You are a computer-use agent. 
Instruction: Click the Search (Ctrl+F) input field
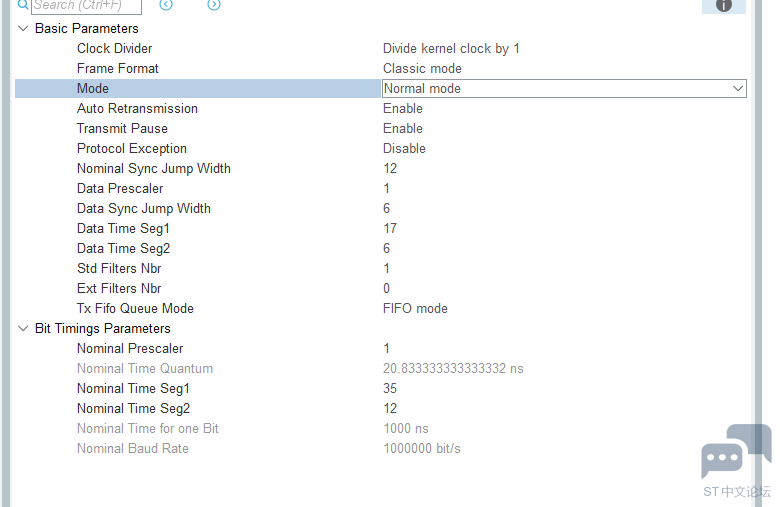pos(87,5)
